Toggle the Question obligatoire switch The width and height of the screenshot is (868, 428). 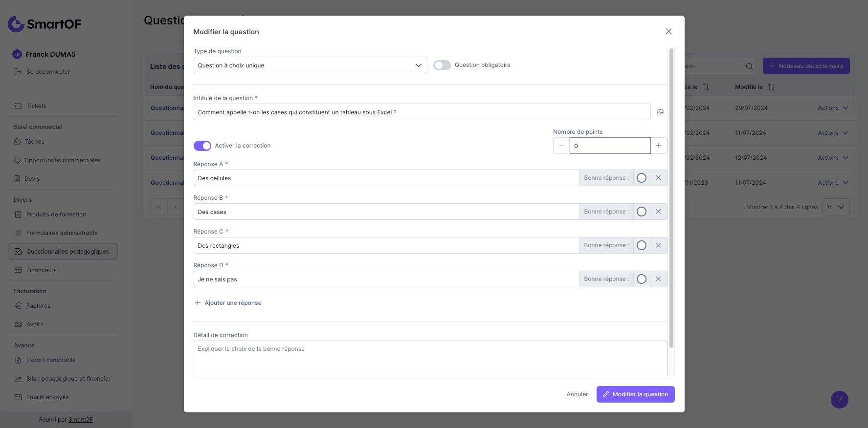(442, 65)
